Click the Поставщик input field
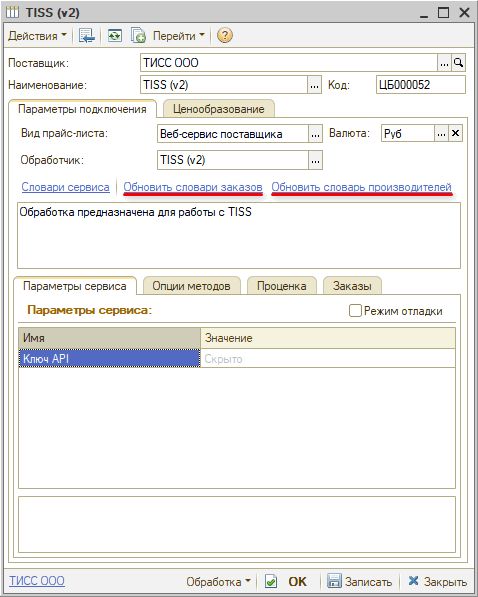Screen dimensions: 478x597 (289, 63)
